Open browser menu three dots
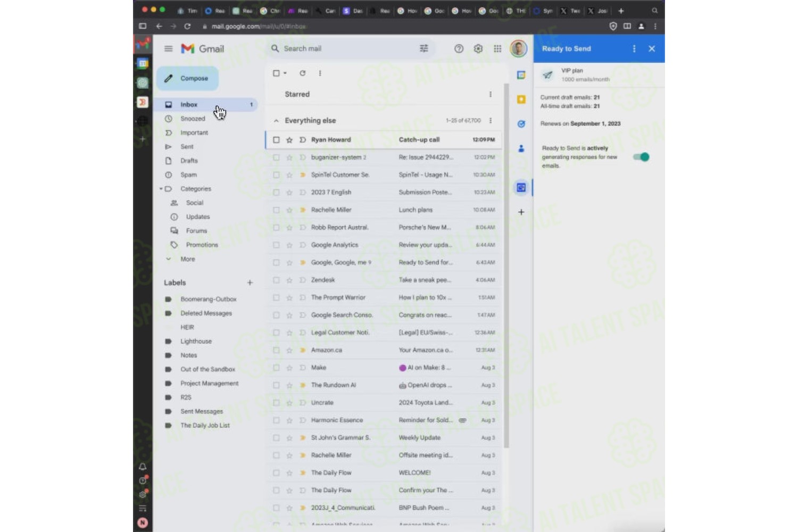 point(655,26)
